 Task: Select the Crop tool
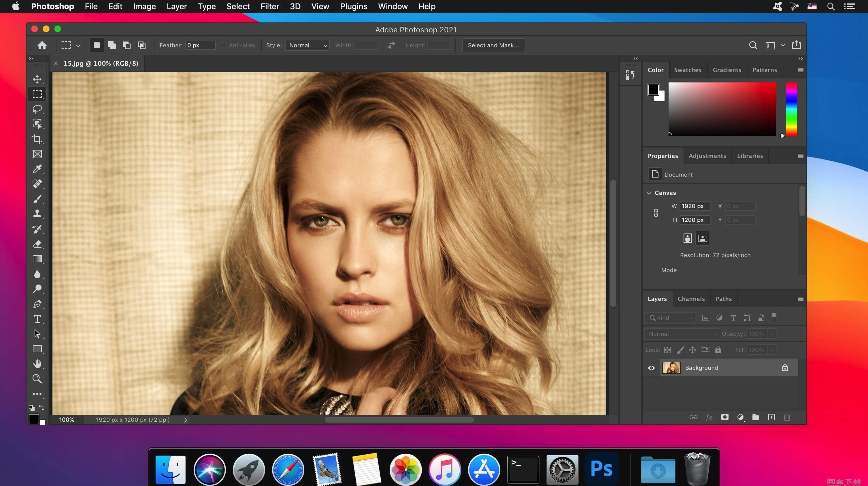(37, 138)
